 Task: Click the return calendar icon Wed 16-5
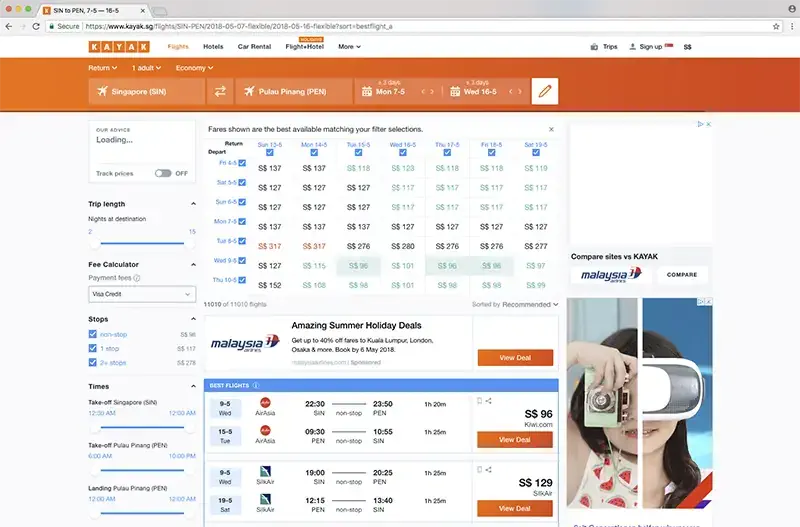[455, 92]
